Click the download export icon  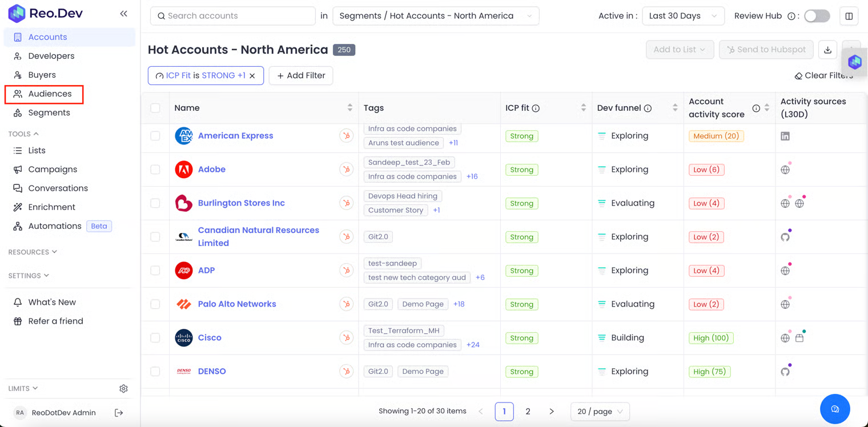click(827, 50)
